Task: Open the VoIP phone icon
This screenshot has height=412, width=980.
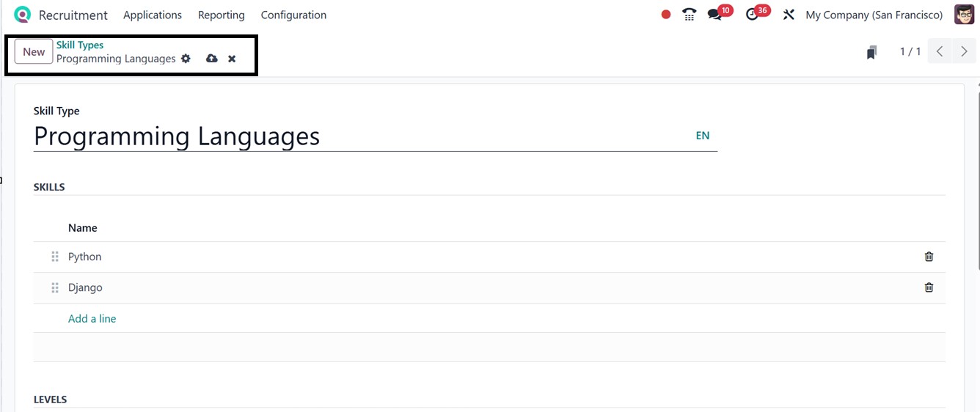Action: [x=689, y=15]
